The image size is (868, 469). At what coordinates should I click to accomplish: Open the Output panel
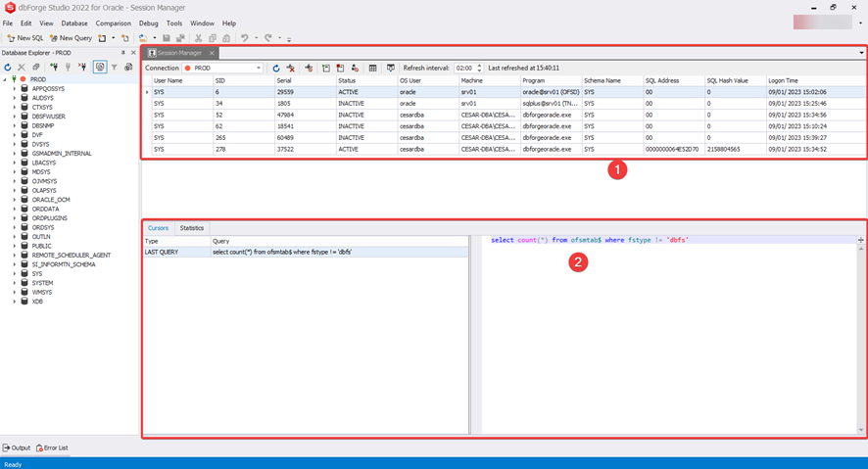[17, 448]
